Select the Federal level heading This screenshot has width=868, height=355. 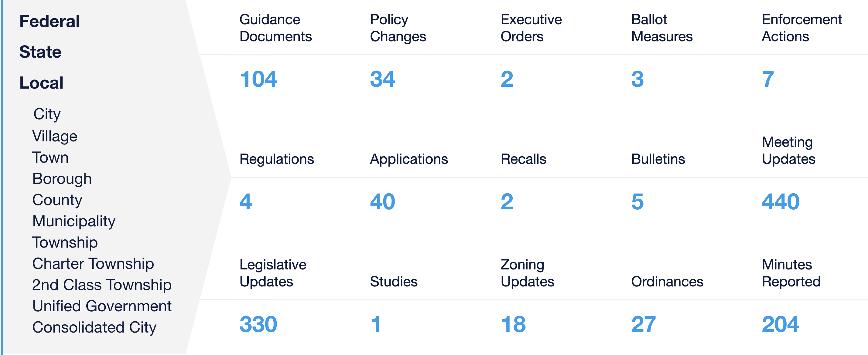tap(50, 21)
